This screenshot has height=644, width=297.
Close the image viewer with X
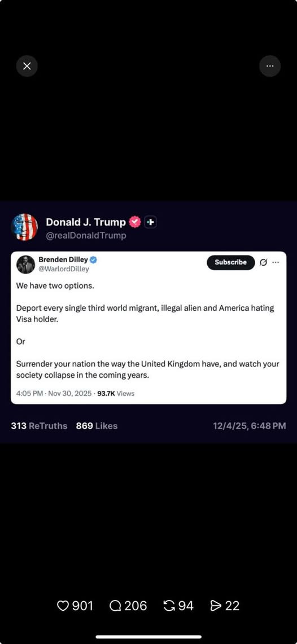coord(27,66)
